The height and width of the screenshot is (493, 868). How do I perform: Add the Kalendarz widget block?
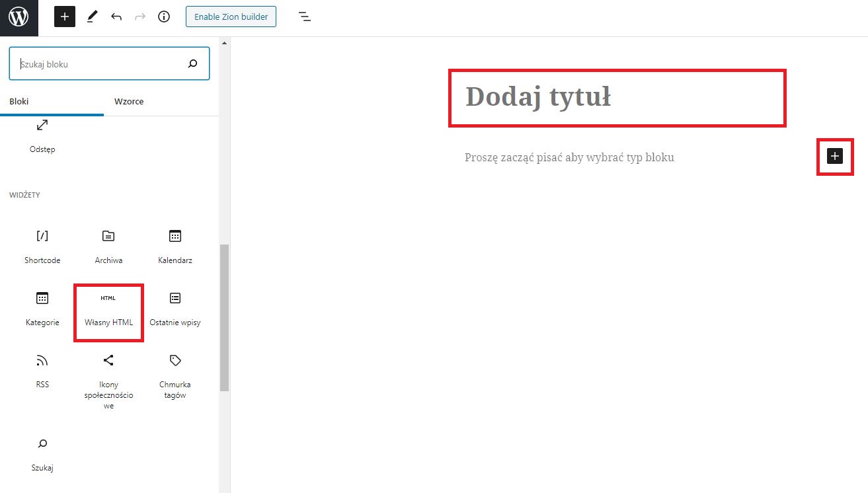(175, 246)
